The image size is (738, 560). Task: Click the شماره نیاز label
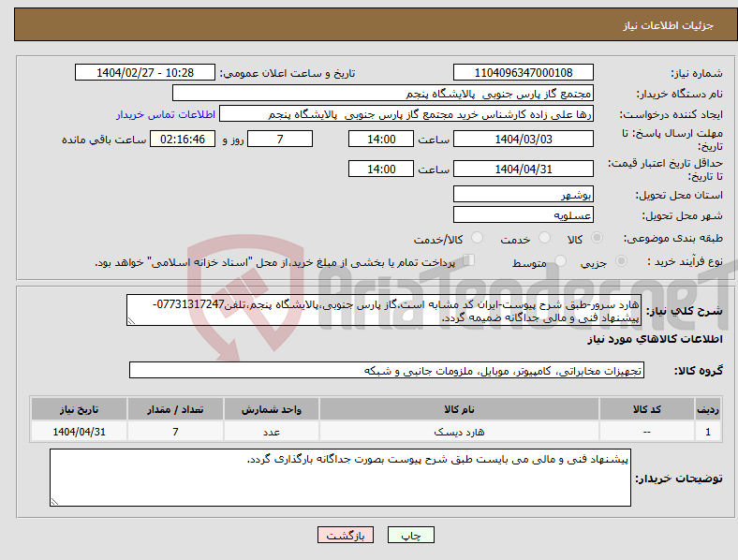pos(697,73)
